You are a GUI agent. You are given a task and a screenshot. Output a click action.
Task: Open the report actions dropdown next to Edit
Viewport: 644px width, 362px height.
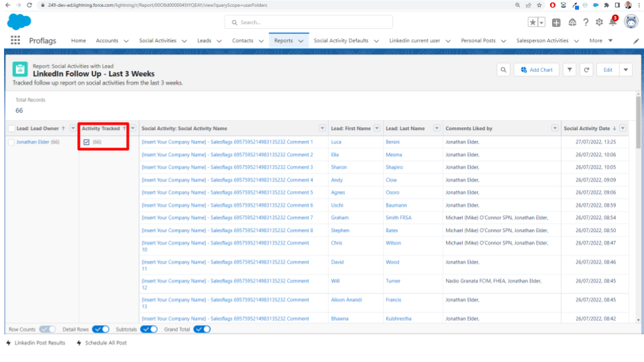click(x=626, y=70)
